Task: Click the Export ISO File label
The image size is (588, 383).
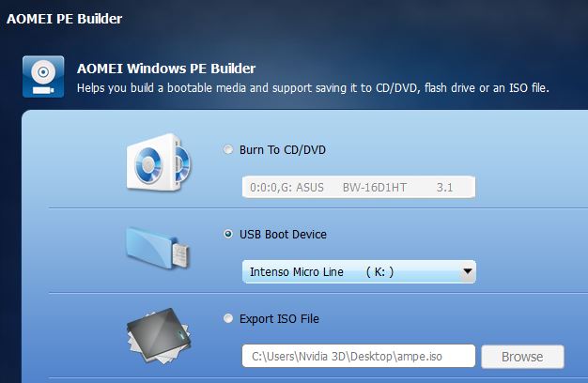Action: click(279, 319)
